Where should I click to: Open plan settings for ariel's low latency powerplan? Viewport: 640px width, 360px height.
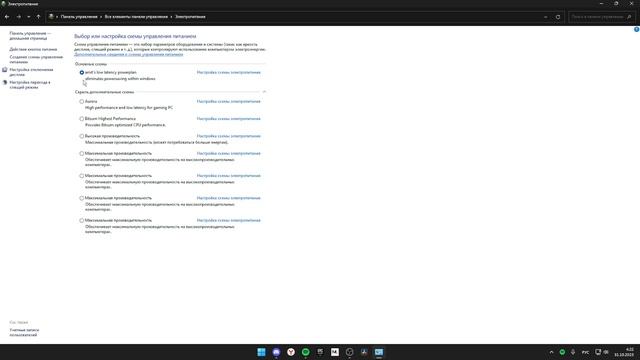229,72
